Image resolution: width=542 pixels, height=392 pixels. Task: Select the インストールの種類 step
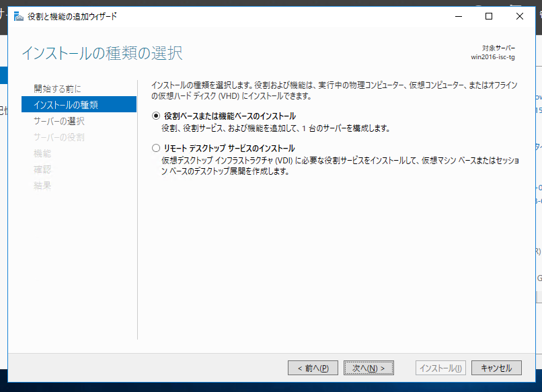point(79,104)
